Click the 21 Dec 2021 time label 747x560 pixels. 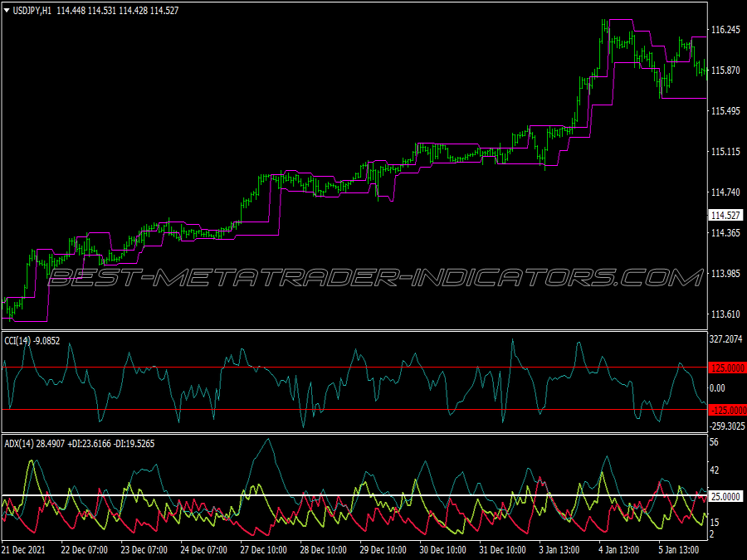(x=23, y=550)
